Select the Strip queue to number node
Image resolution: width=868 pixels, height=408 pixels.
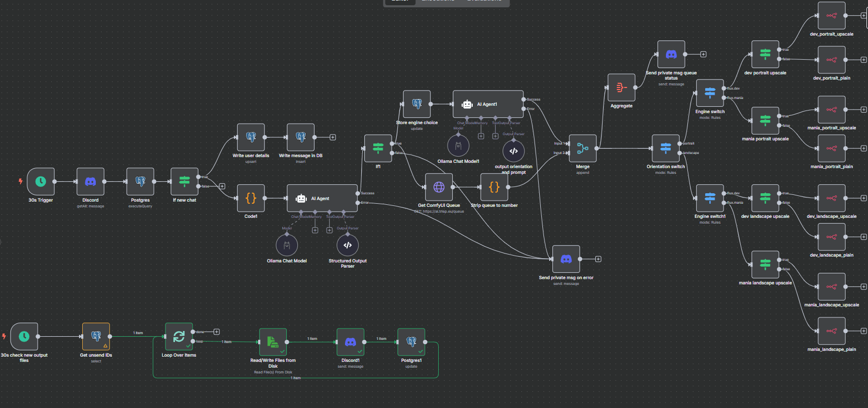pos(494,187)
